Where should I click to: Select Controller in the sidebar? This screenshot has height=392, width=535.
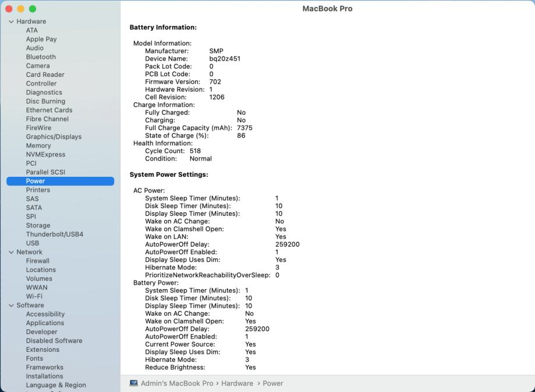(x=41, y=84)
